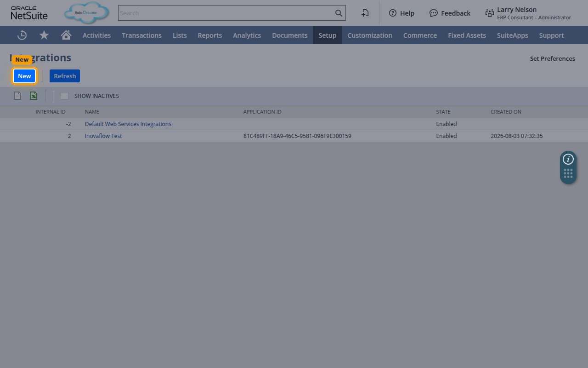Image resolution: width=588 pixels, height=368 pixels.
Task: Select application ID 81C489FF-18A9-46C5-9581-096F9E300159
Action: click(297, 136)
